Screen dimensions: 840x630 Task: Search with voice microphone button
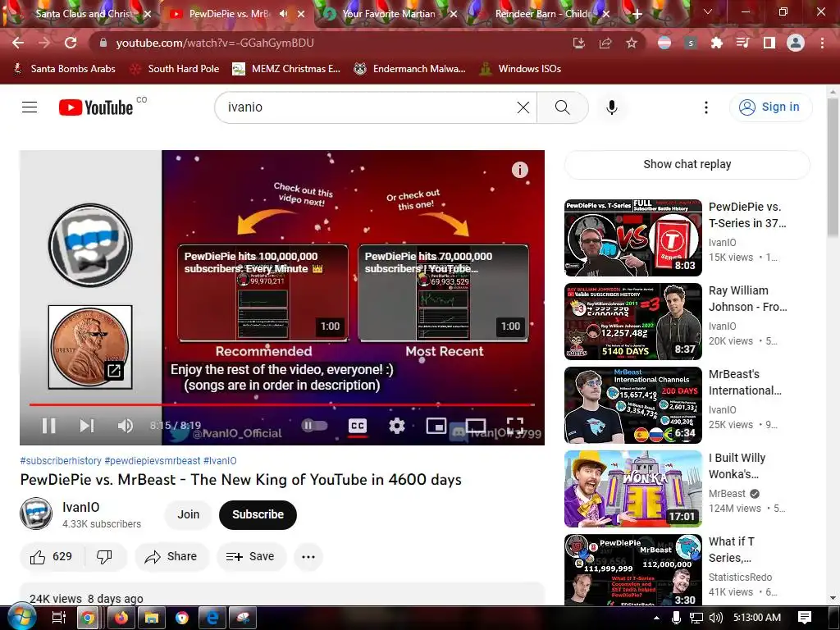pos(612,107)
